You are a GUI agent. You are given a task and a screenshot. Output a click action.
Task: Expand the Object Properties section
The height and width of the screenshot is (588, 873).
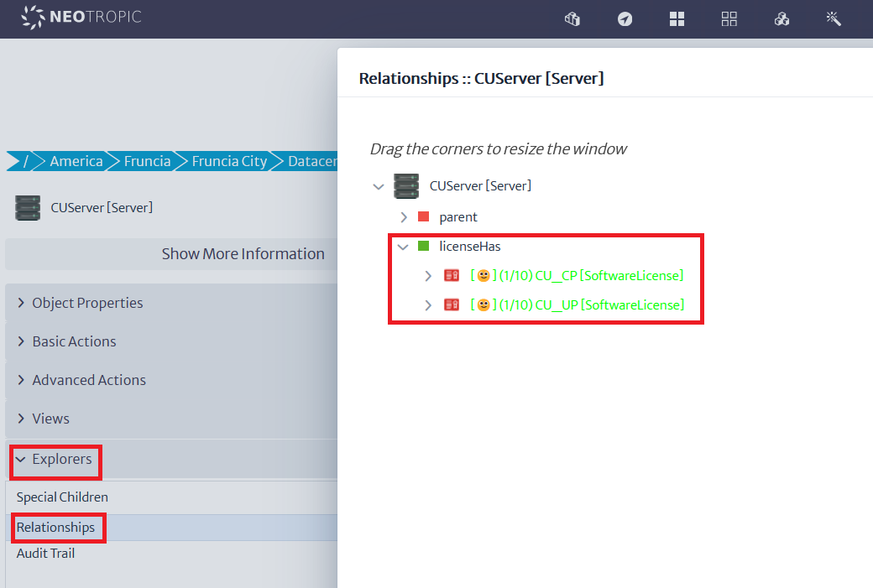point(87,303)
